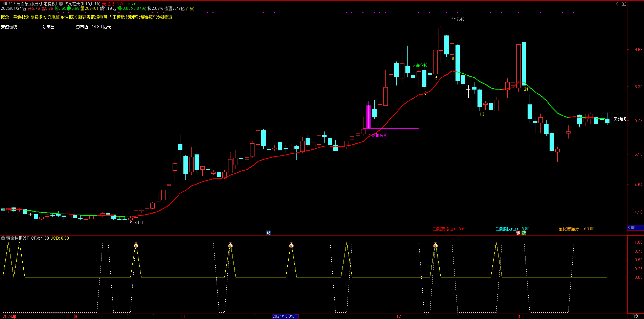The width and height of the screenshot is (644, 319).
Task: Click the 人工智能 concept tag
Action: click(x=116, y=17)
